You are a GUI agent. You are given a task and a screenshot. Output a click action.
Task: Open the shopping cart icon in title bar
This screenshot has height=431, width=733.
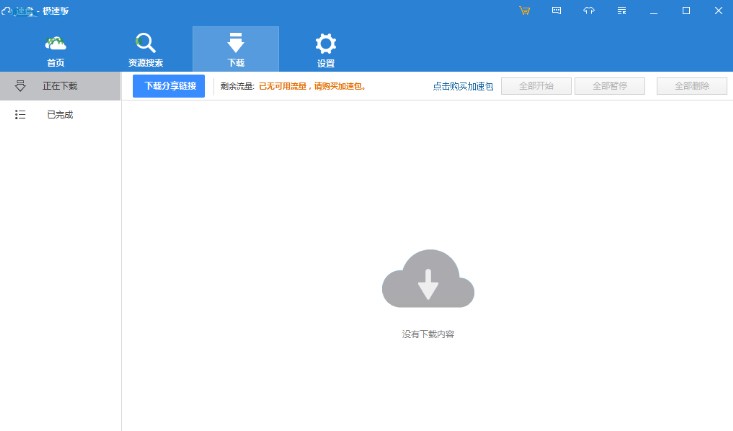(x=525, y=10)
